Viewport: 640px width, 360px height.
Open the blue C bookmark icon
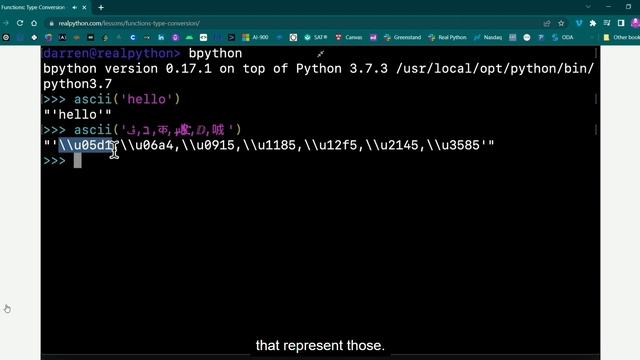(133, 37)
